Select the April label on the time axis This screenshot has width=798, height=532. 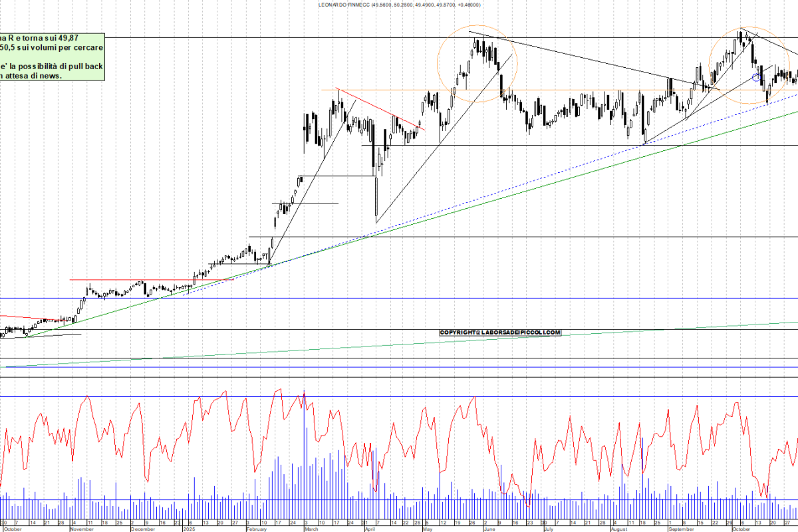click(369, 529)
